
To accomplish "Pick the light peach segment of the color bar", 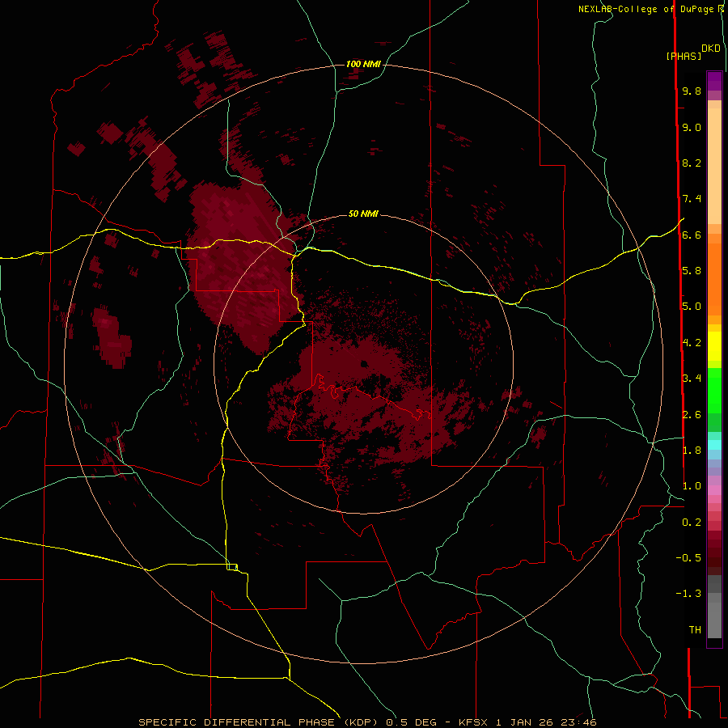I will [x=714, y=166].
